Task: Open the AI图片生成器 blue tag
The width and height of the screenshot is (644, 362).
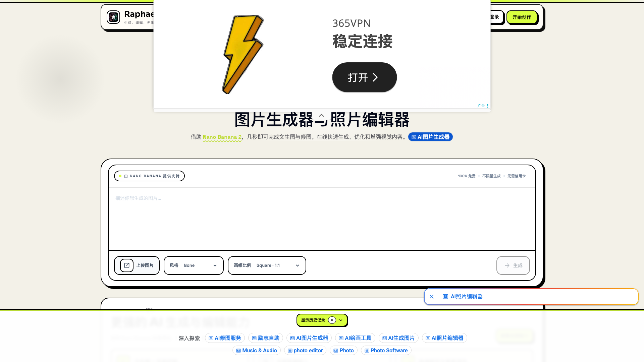Action: [430, 137]
